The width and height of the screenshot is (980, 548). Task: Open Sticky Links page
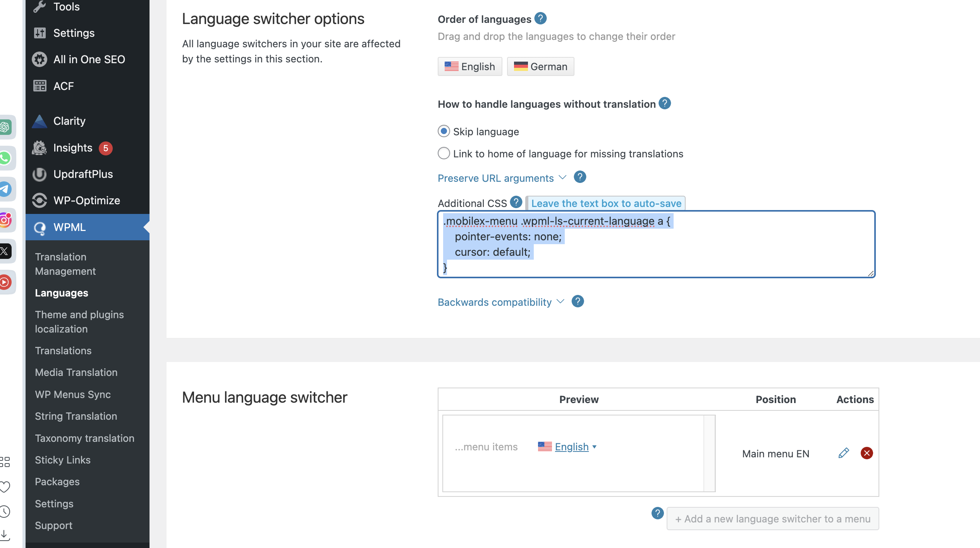[x=63, y=460]
